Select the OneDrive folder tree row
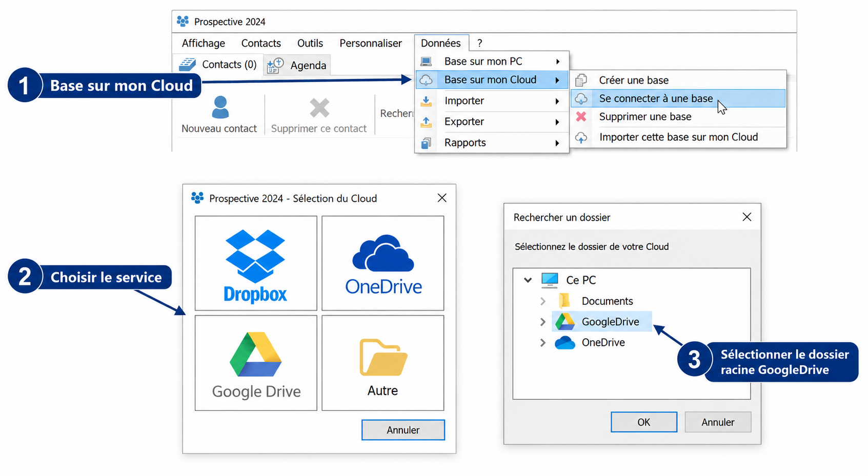Screen dimensions: 868x476 (x=590, y=342)
